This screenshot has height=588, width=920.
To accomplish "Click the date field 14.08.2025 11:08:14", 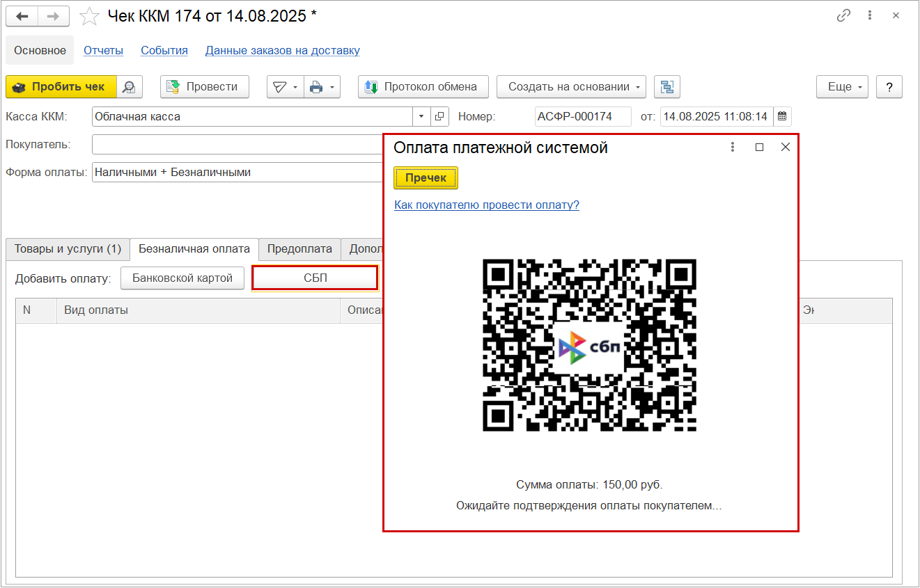I will coord(717,116).
